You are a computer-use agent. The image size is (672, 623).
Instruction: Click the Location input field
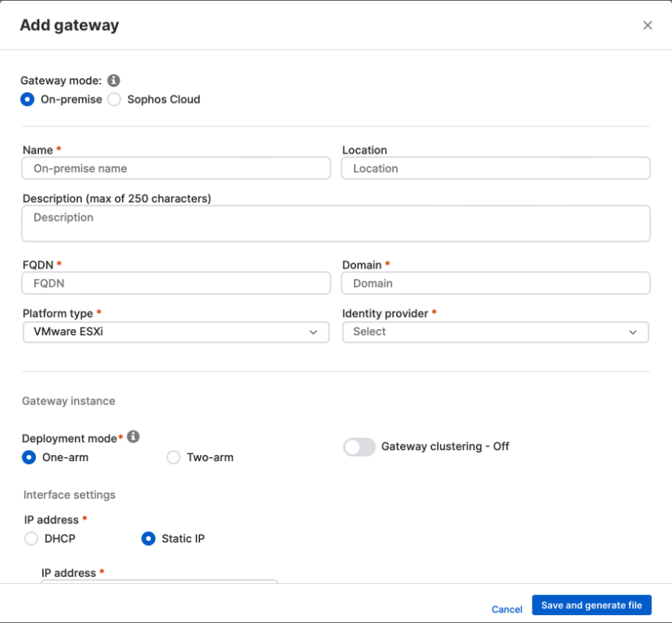click(x=496, y=168)
